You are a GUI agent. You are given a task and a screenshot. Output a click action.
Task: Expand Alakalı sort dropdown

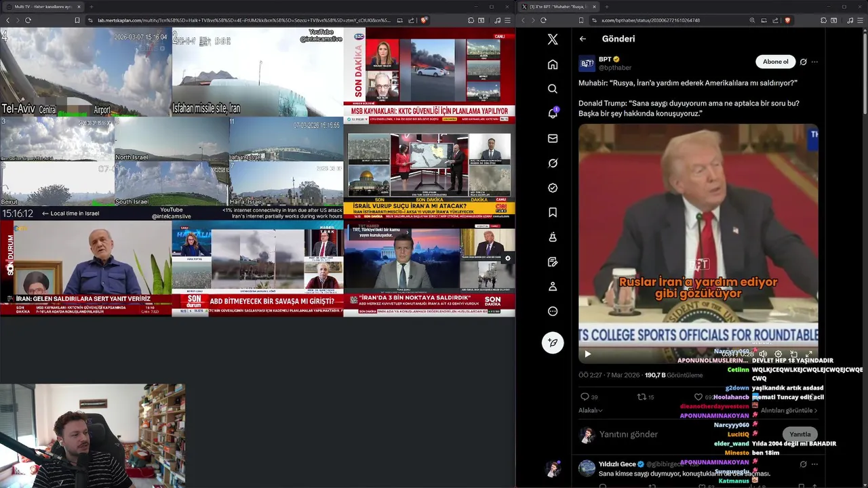point(590,410)
